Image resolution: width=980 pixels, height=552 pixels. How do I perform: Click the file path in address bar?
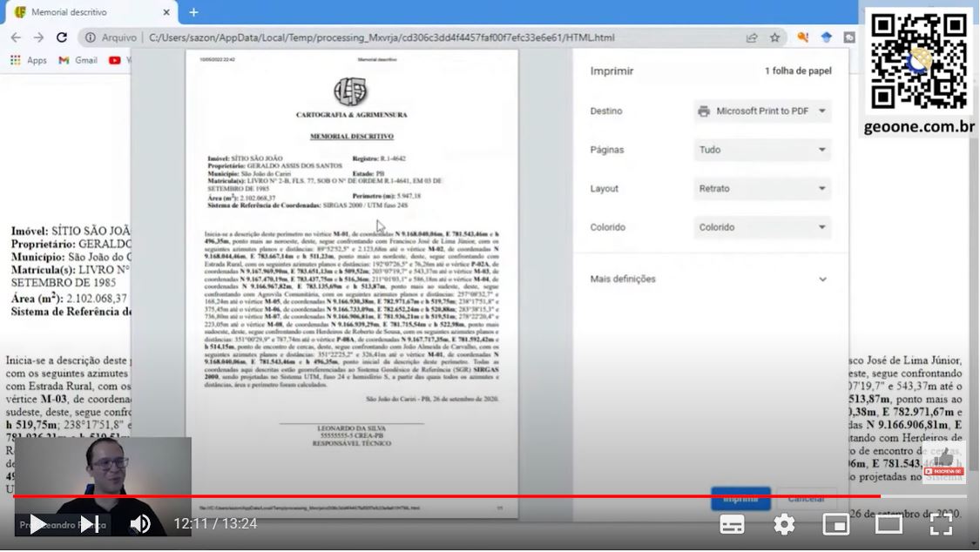382,37
